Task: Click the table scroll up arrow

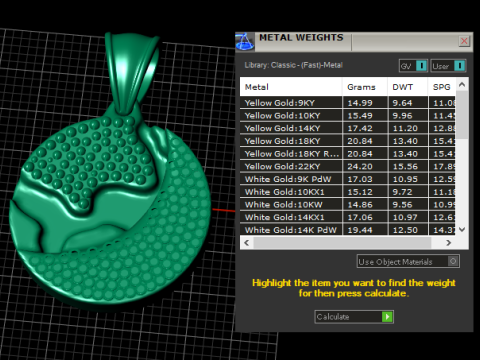Action: 462,85
